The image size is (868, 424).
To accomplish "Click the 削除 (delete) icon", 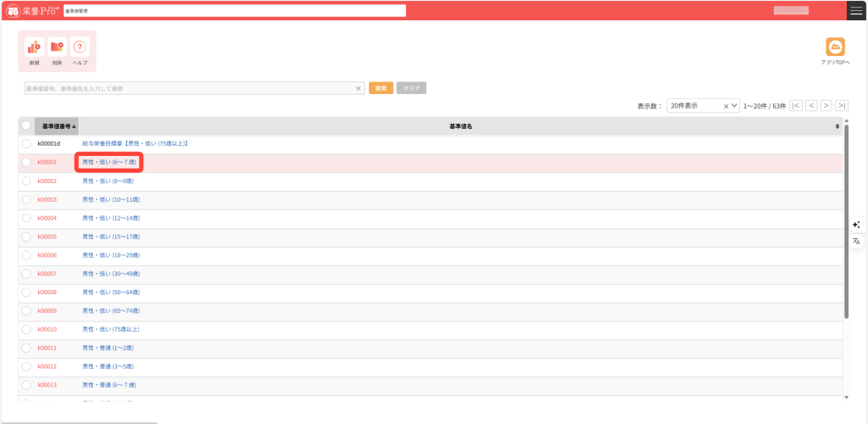I will pos(57,47).
